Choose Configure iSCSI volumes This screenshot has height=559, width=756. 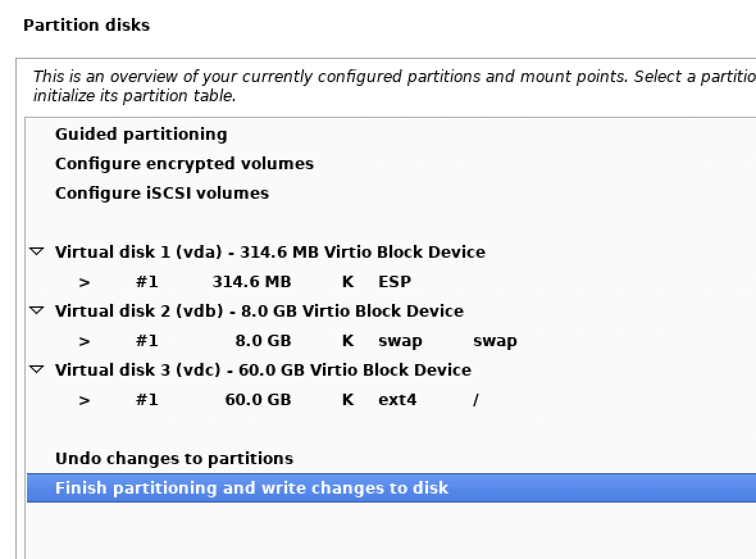(162, 193)
